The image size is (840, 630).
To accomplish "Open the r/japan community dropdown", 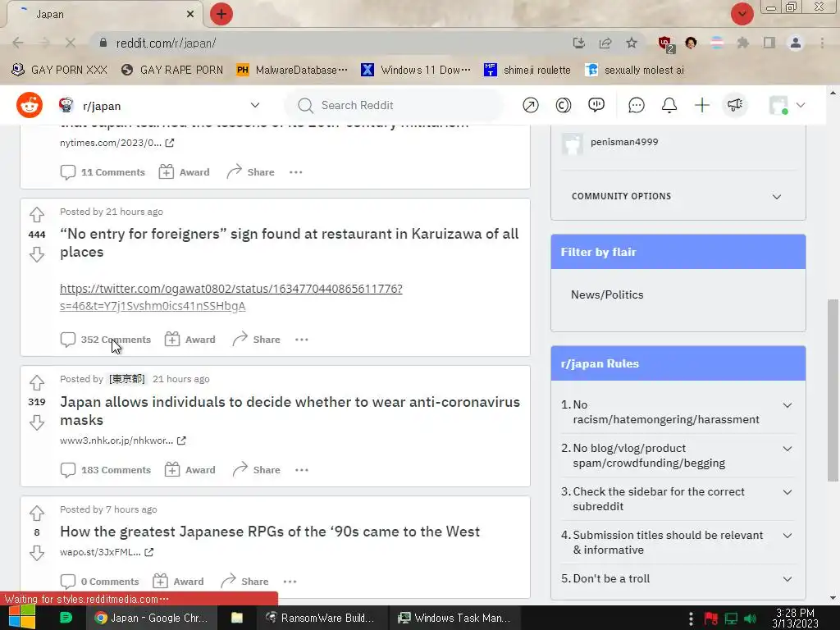I will coord(255,106).
